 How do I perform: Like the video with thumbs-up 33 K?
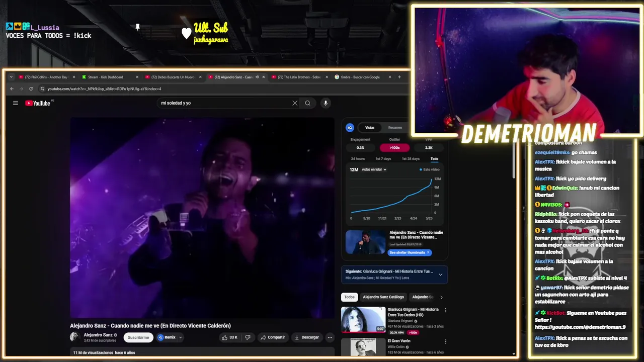pyautogui.click(x=229, y=337)
